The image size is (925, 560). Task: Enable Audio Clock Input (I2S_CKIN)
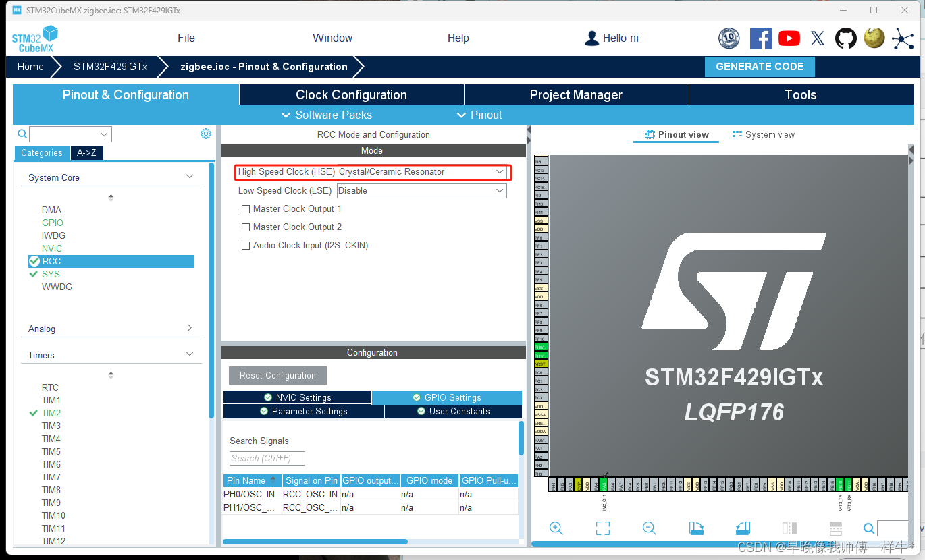pos(246,246)
